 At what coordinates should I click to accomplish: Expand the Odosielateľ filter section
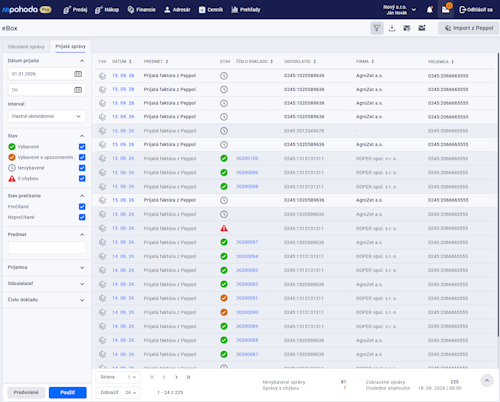click(x=82, y=284)
